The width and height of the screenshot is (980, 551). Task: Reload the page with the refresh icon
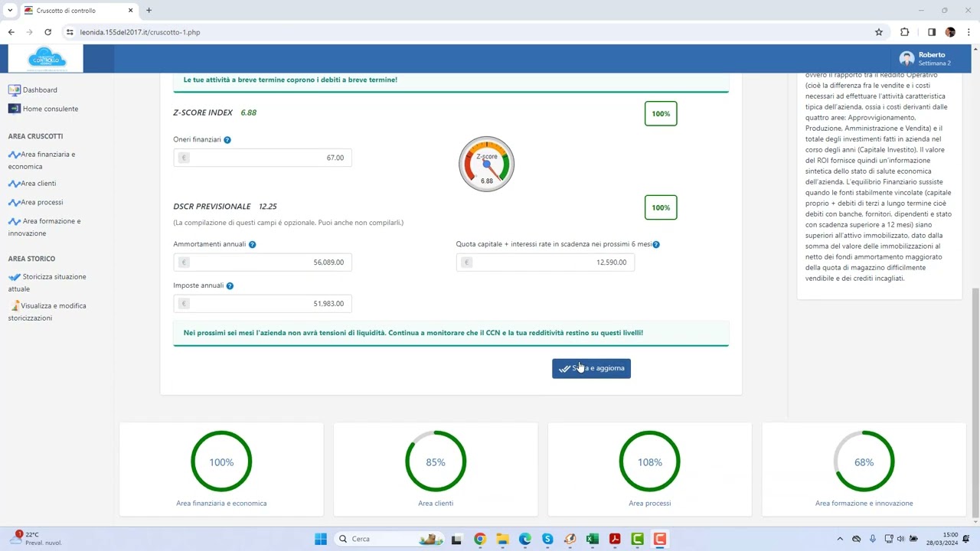(47, 32)
